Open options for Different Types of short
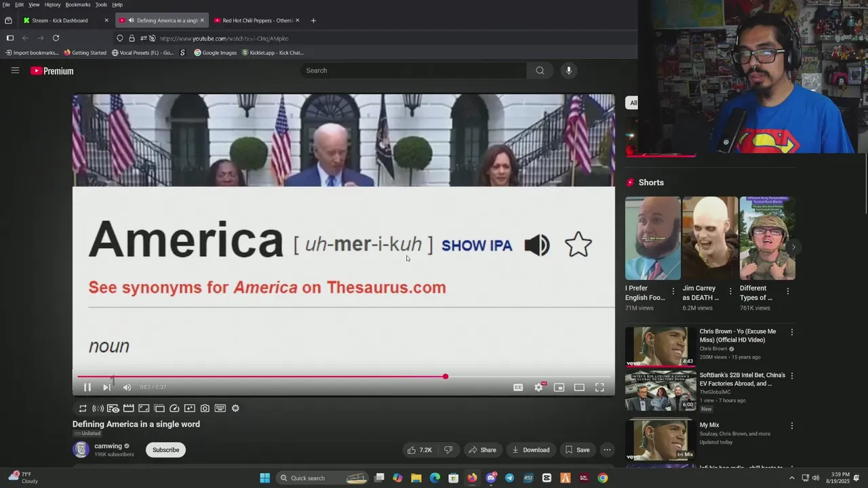868x488 pixels. 787,291
